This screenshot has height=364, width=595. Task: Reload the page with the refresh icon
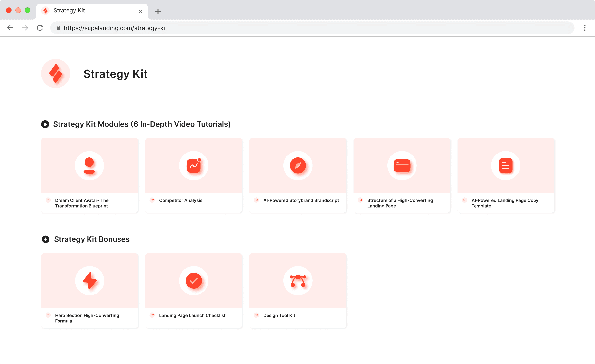(x=40, y=28)
